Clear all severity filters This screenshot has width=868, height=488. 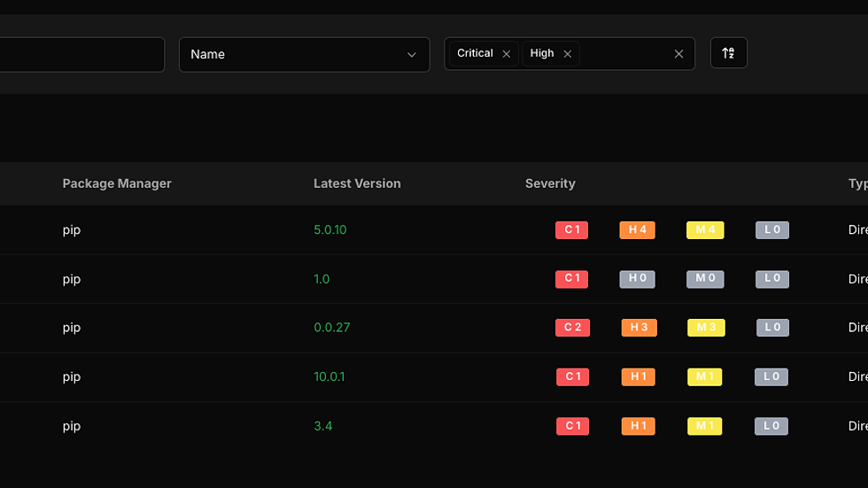click(x=678, y=54)
